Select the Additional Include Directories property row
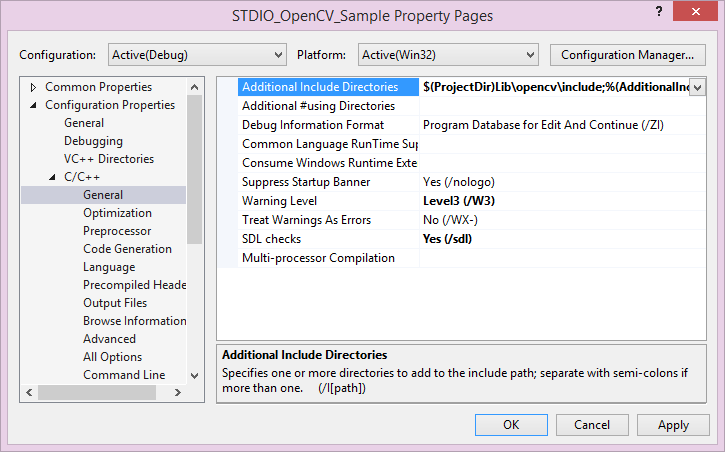 [328, 87]
